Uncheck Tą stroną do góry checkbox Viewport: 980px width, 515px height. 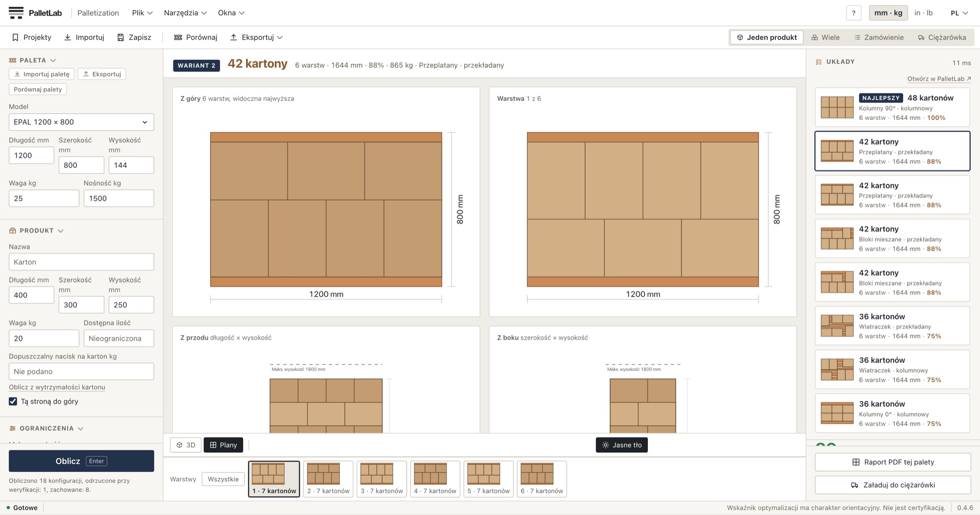tap(13, 401)
